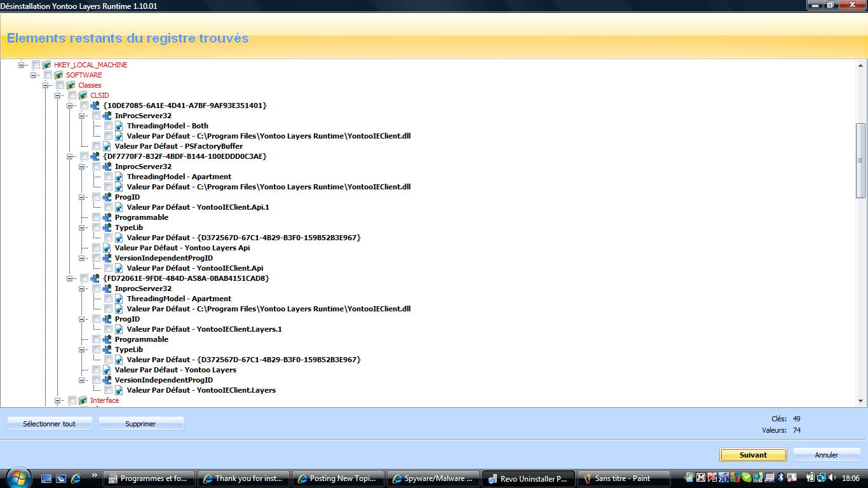
Task: Check the {DF7770F7-832F-4BDF-B144-100EDDD0C3AE} checkbox
Action: (84, 156)
